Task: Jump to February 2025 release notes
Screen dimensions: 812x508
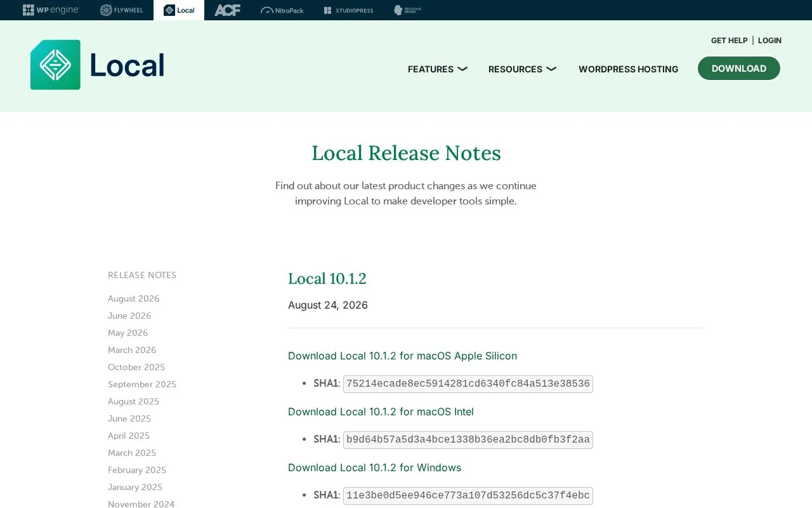Action: pyautogui.click(x=137, y=470)
